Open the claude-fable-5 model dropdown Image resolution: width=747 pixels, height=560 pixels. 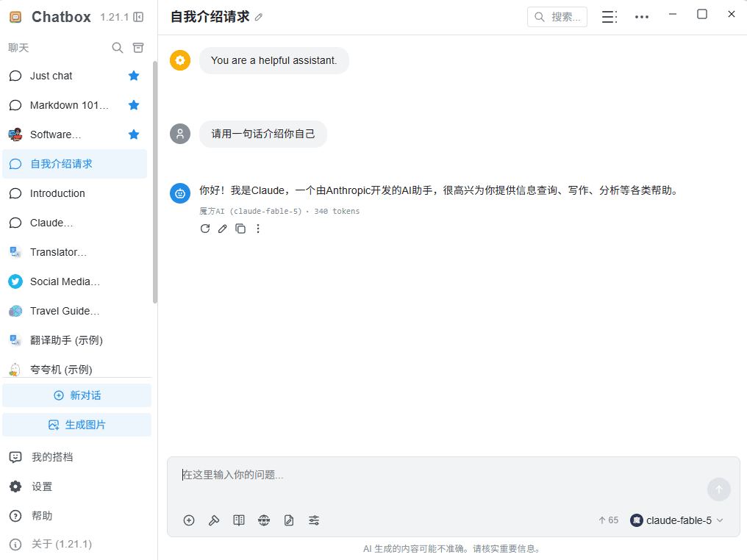click(x=676, y=520)
